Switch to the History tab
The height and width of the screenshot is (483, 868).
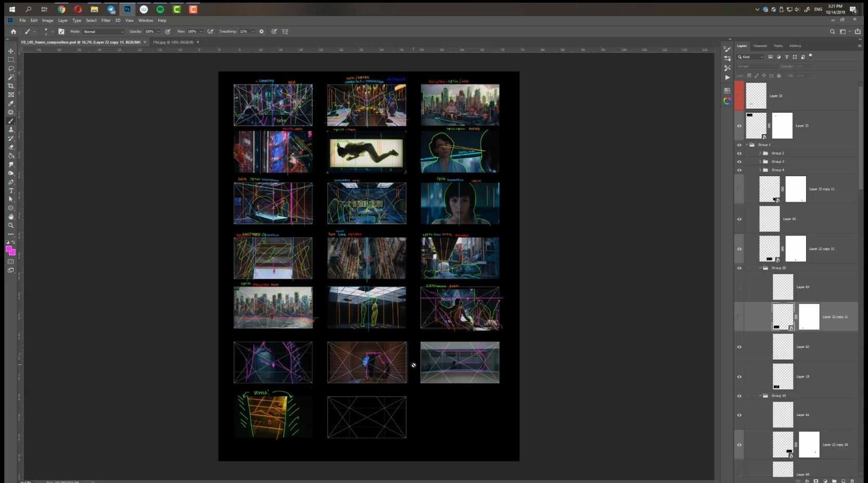pos(795,46)
